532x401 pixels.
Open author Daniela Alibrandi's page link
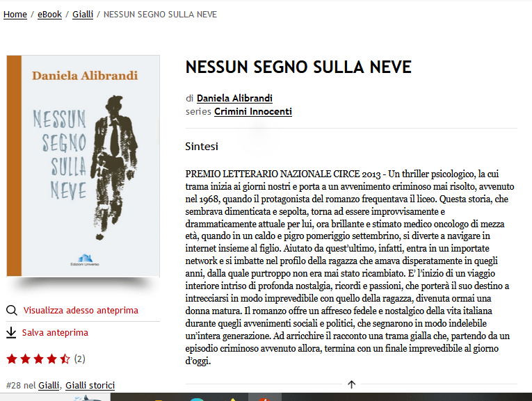point(234,98)
